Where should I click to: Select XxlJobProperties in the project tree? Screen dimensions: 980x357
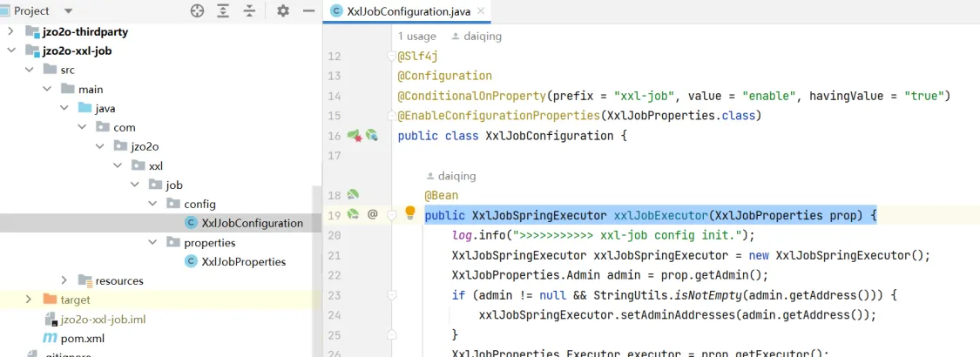point(243,261)
